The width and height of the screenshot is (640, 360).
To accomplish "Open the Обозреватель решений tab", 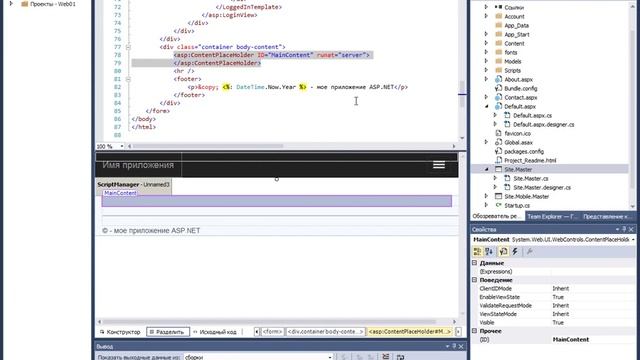I will click(x=496, y=216).
